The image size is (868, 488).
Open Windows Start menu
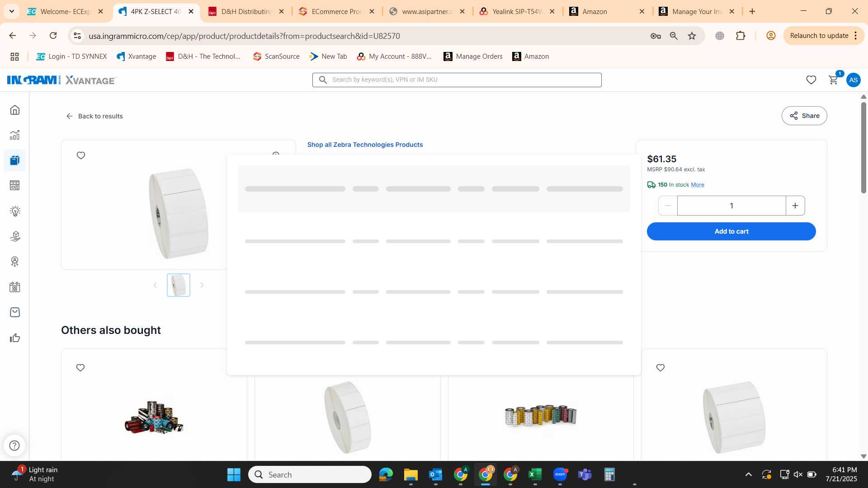click(234, 474)
